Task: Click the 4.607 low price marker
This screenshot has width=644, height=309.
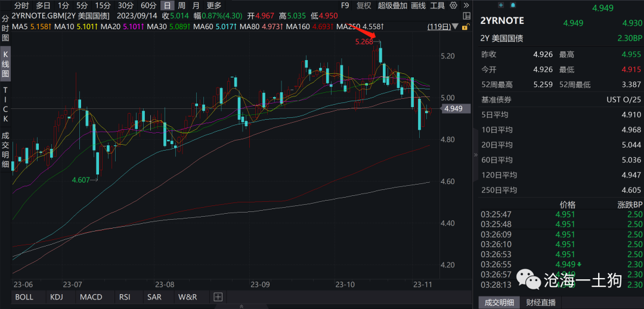Action: (x=81, y=180)
